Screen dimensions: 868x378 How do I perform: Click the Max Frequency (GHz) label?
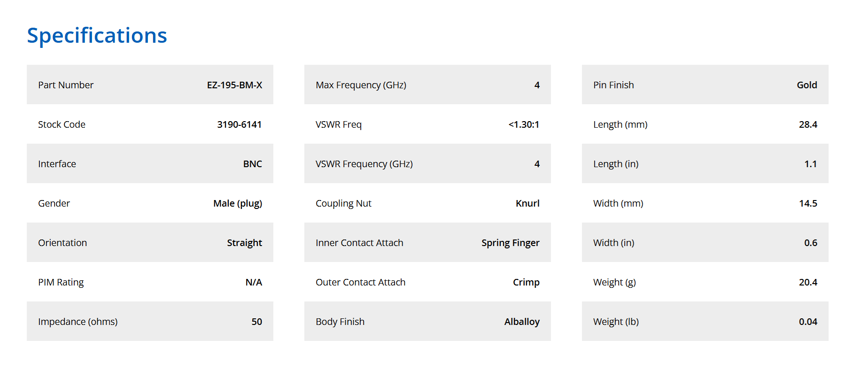pyautogui.click(x=361, y=85)
